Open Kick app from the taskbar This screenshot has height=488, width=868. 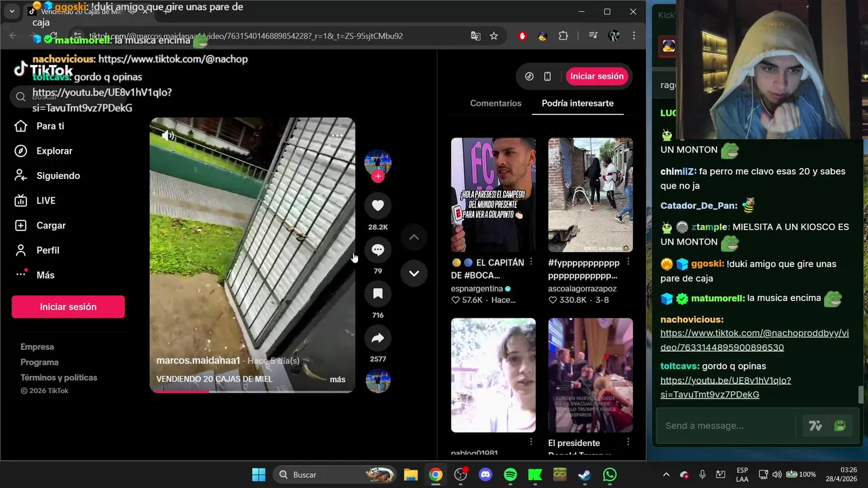tap(535, 474)
